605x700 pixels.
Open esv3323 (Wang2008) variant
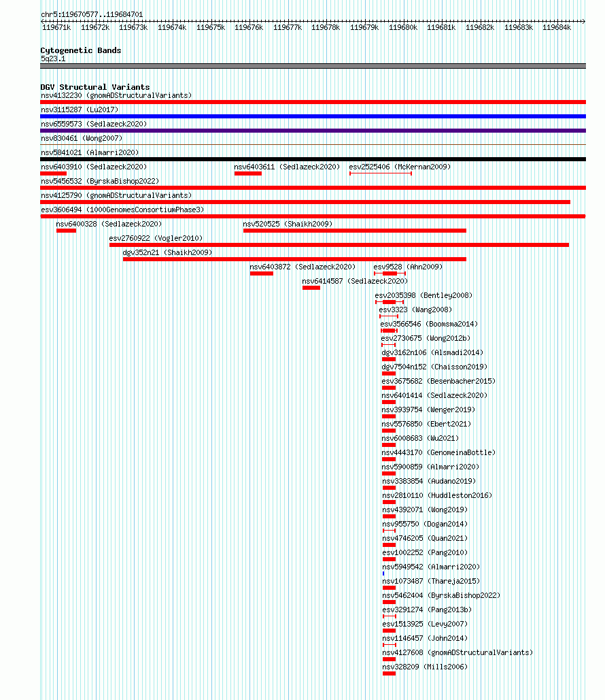click(x=415, y=310)
